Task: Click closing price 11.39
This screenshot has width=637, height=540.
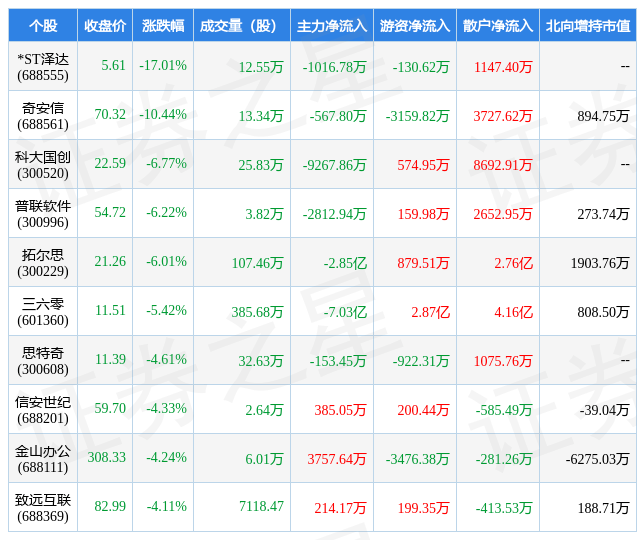Action: 110,359
